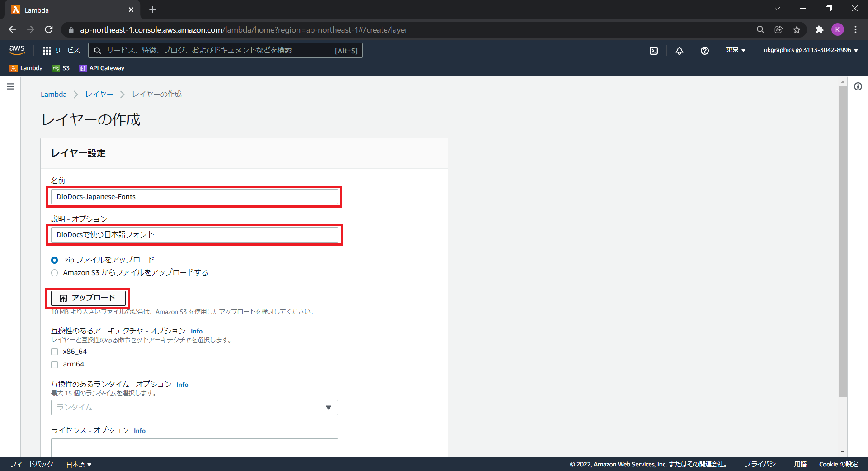
Task: Select .zip file upload option
Action: (x=55, y=260)
